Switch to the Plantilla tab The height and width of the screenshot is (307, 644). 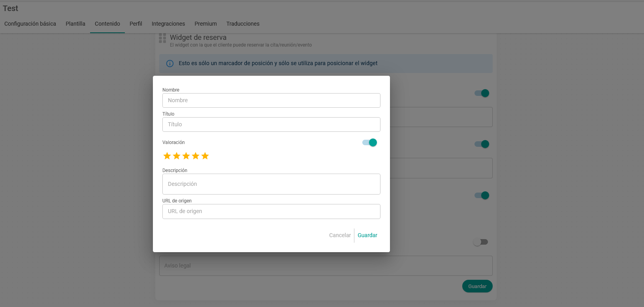tap(75, 24)
